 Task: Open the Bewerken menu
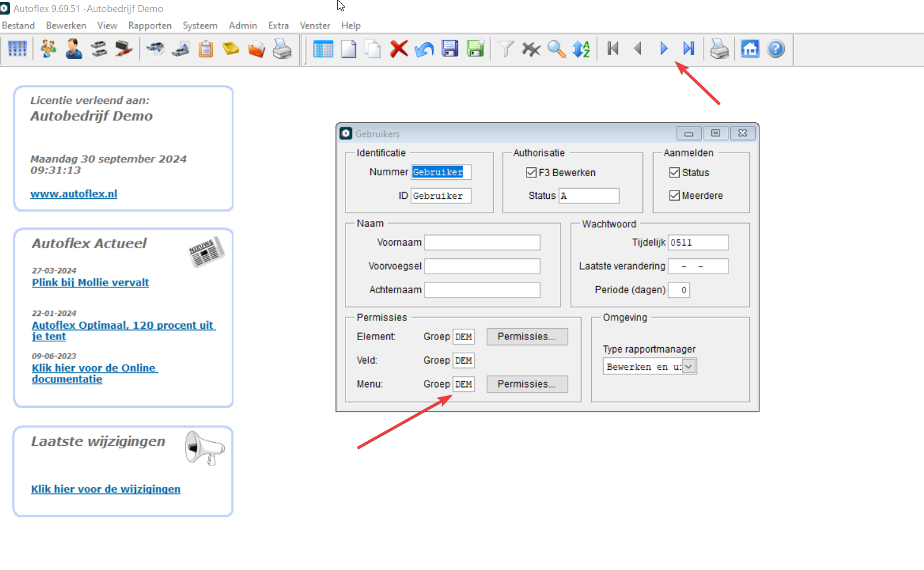point(66,25)
